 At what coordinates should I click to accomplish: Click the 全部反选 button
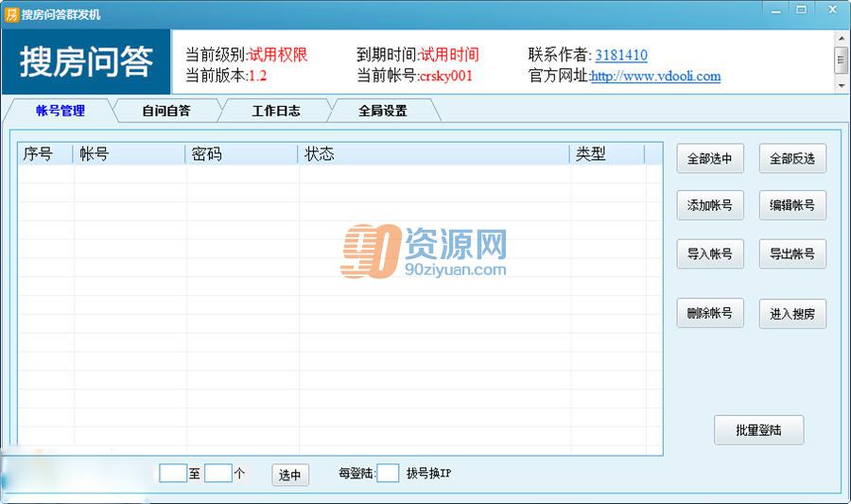(x=792, y=159)
